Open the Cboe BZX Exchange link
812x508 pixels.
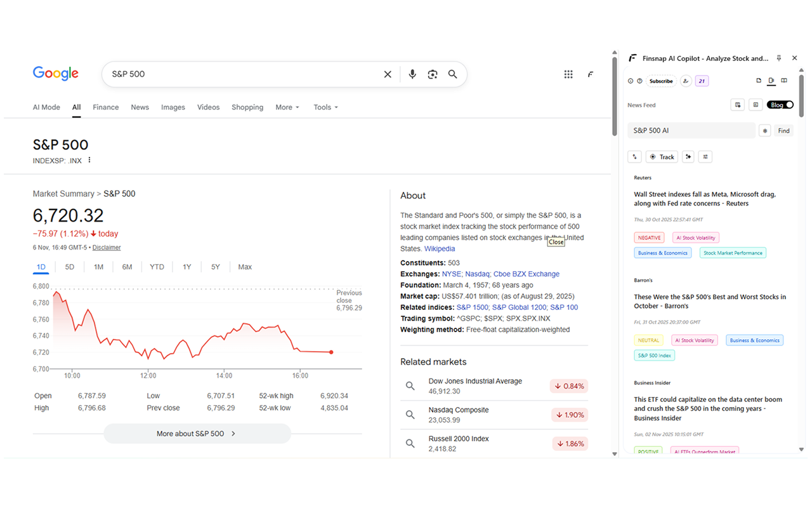(527, 274)
